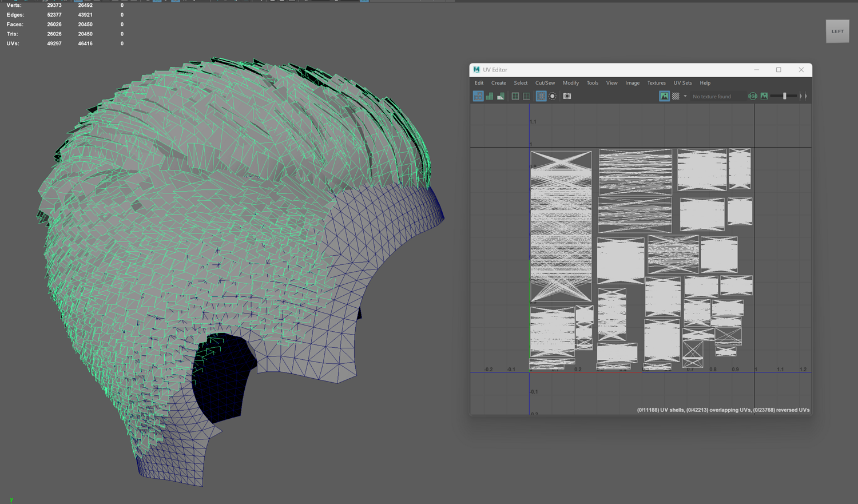858x504 pixels.
Task: Click the dimmed four-pane grid icon beside it
Action: pos(526,96)
